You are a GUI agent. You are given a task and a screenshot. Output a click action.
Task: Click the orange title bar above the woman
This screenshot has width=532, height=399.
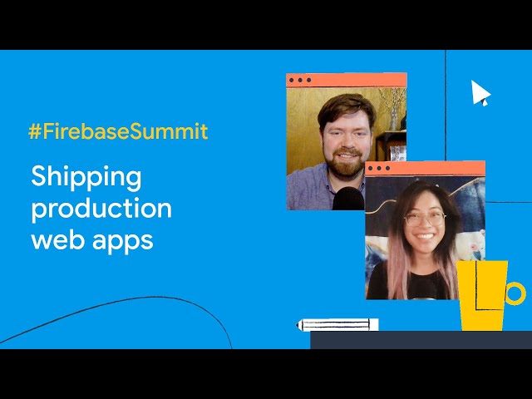[x=425, y=168]
